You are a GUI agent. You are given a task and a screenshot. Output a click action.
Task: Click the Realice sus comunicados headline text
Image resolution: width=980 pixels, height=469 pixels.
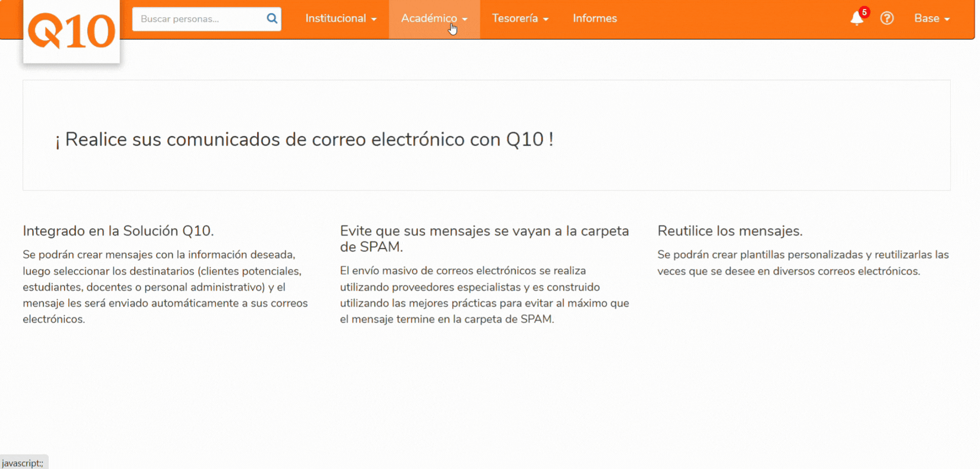pyautogui.click(x=304, y=139)
